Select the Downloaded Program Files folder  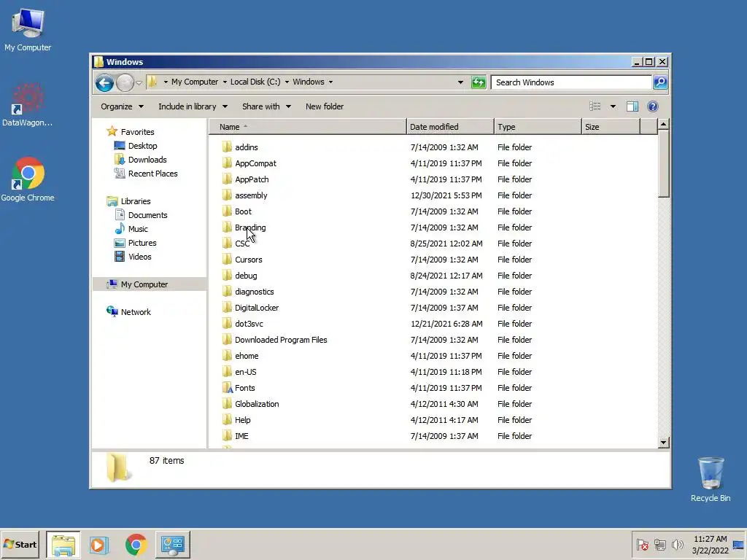coord(281,340)
